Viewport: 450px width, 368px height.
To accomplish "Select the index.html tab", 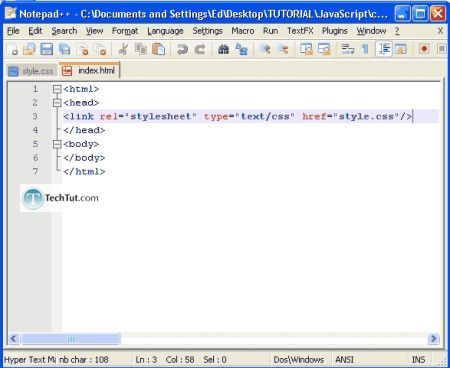I will click(89, 70).
